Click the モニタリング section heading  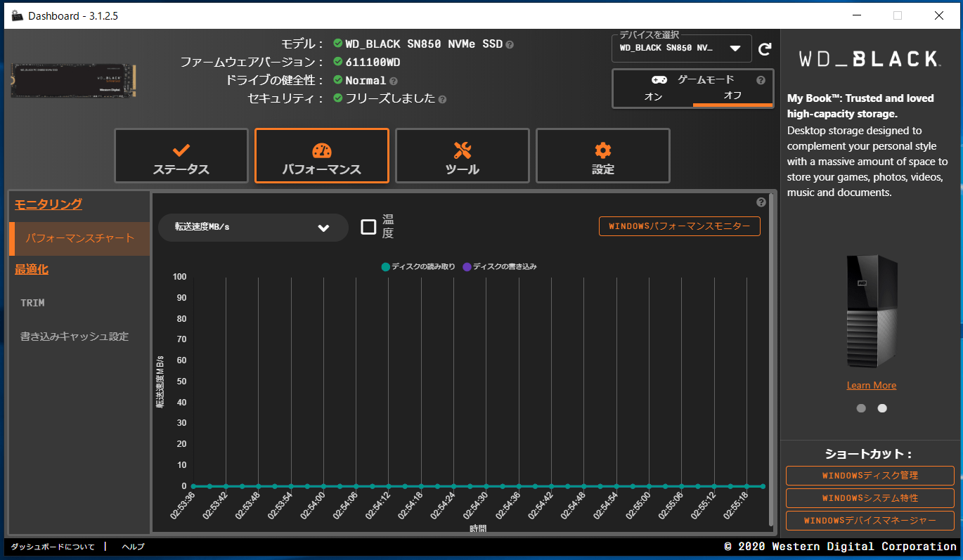click(x=49, y=204)
